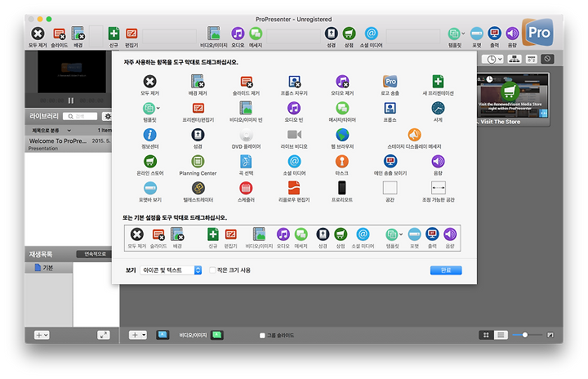This screenshot has height=379, width=588.
Task: Pick the Props (프롭스) palette item
Action: pos(390,112)
